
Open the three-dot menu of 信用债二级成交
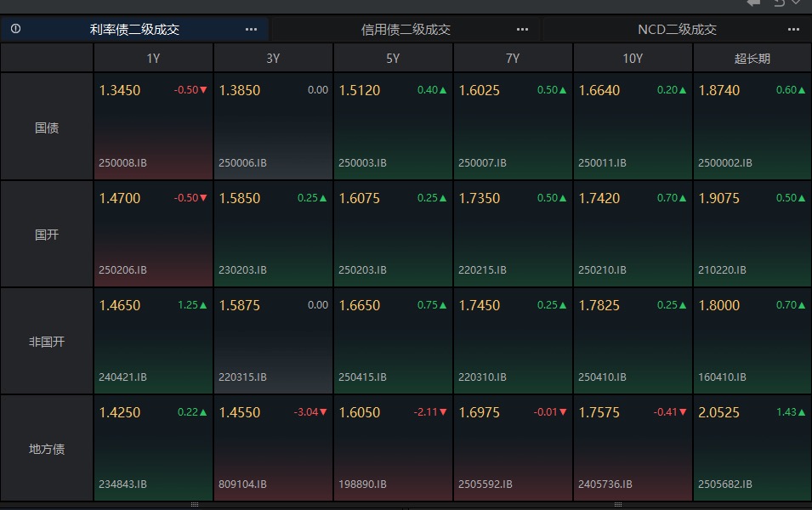523,30
